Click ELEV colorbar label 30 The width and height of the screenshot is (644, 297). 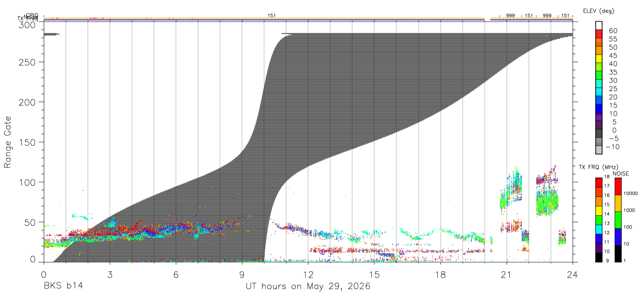point(614,81)
